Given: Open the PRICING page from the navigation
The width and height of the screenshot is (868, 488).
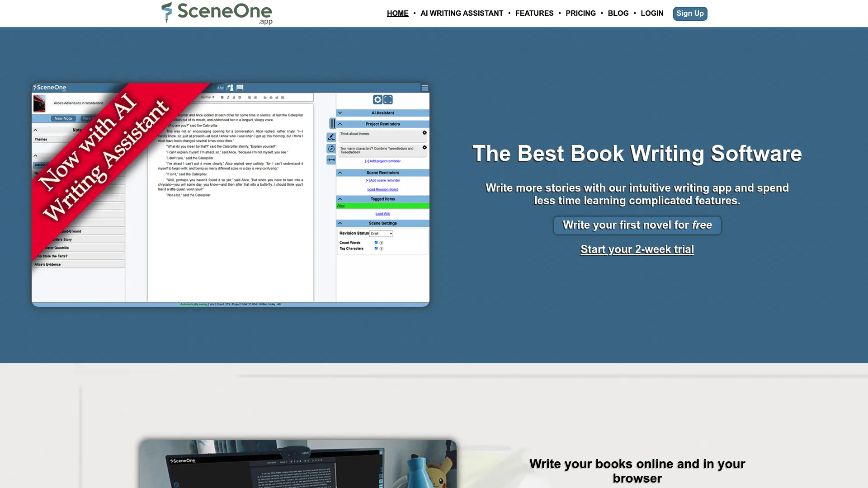Looking at the screenshot, I should (581, 13).
